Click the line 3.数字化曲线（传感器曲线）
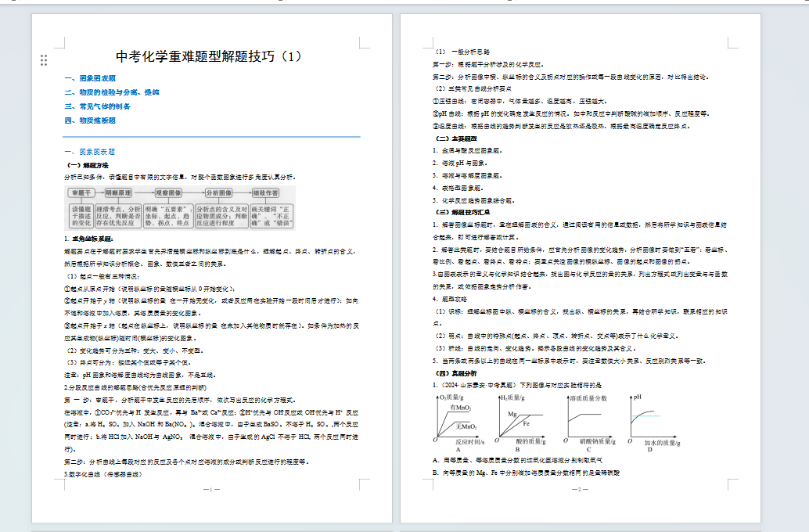The image size is (809, 532). pos(103,474)
